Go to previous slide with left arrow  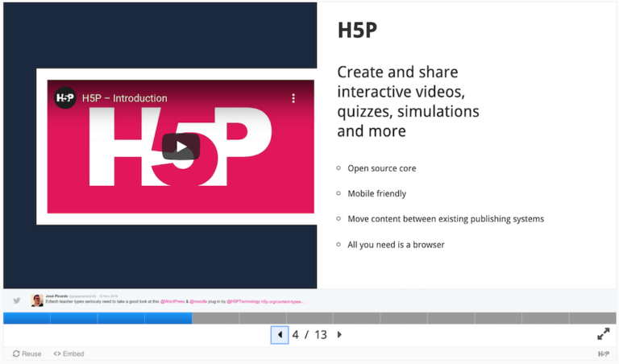pos(280,335)
